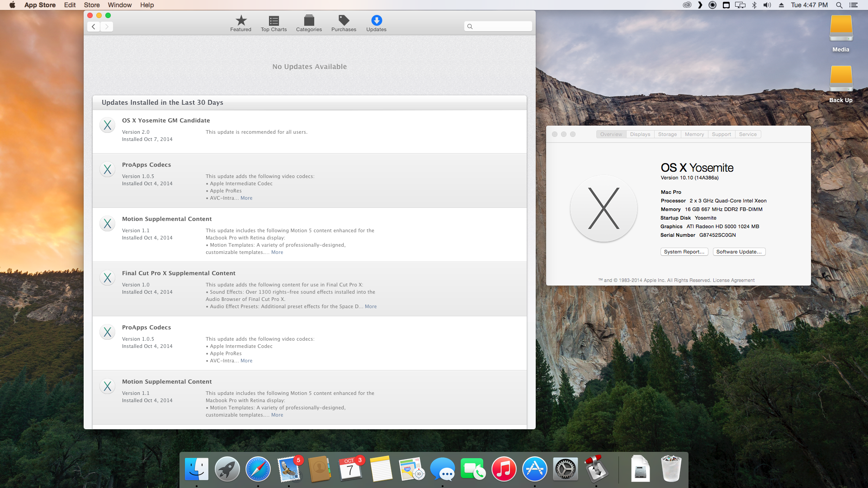Viewport: 868px width, 488px height.
Task: Open Calendar from the Dock
Action: click(x=350, y=469)
